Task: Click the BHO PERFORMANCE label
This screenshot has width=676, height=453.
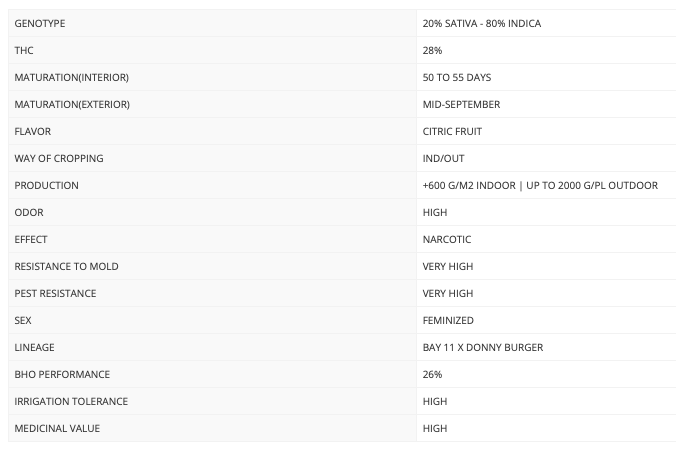Action: point(62,374)
